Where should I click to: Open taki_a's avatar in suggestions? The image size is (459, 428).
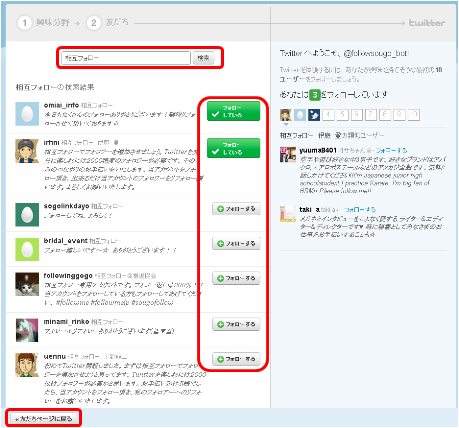288,214
